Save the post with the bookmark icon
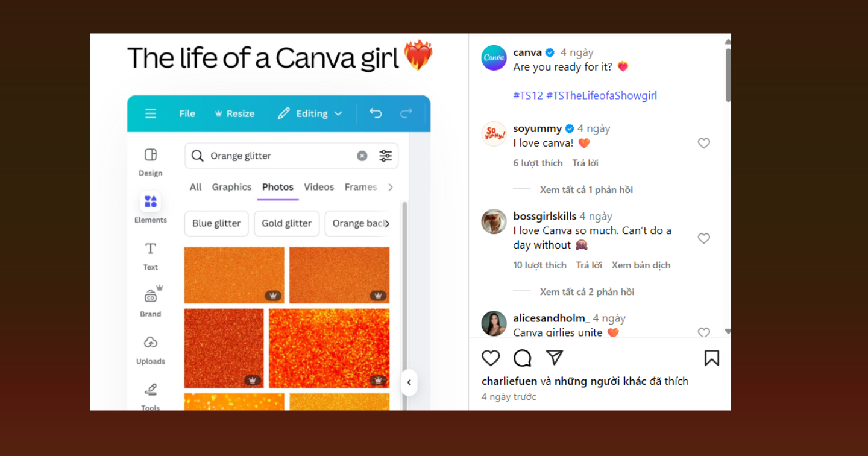868x456 pixels. 711,358
